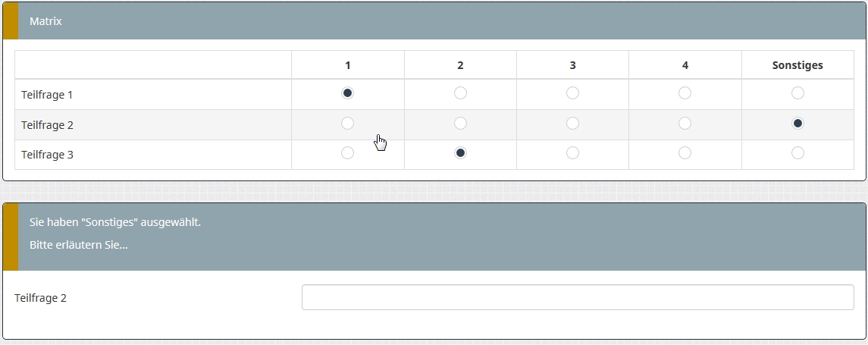Choose option 3 for Teilfrage 1

(572, 93)
